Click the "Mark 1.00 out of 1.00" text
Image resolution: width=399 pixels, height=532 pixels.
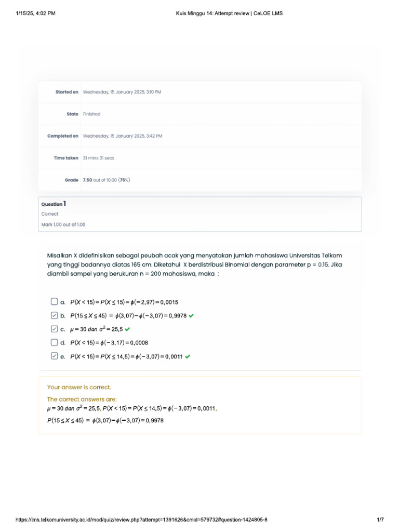(x=63, y=224)
